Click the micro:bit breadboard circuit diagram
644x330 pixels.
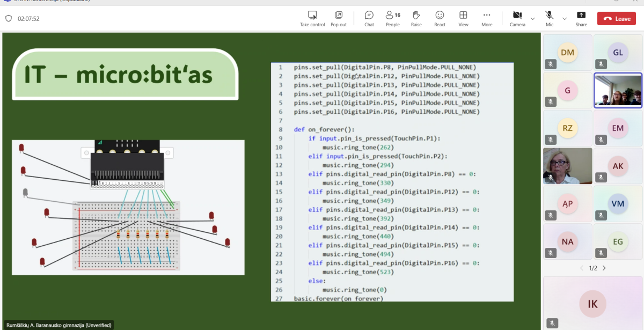pos(128,207)
